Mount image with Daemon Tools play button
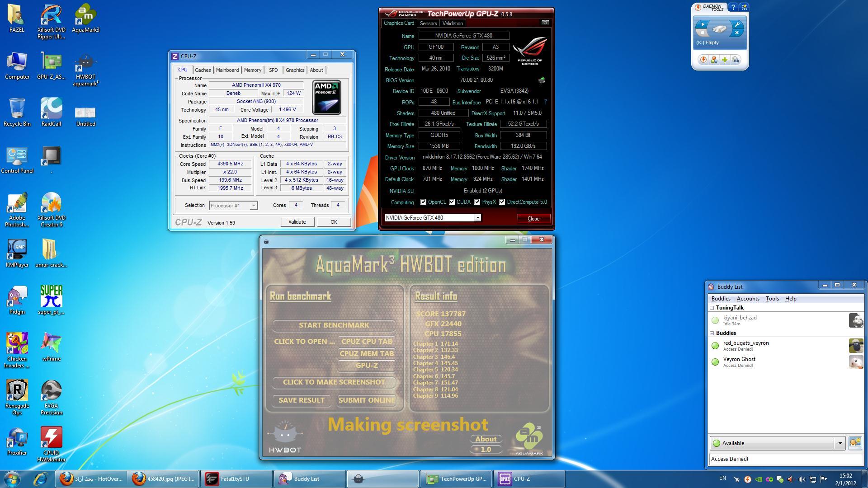The width and height of the screenshot is (868, 488). pyautogui.click(x=702, y=25)
